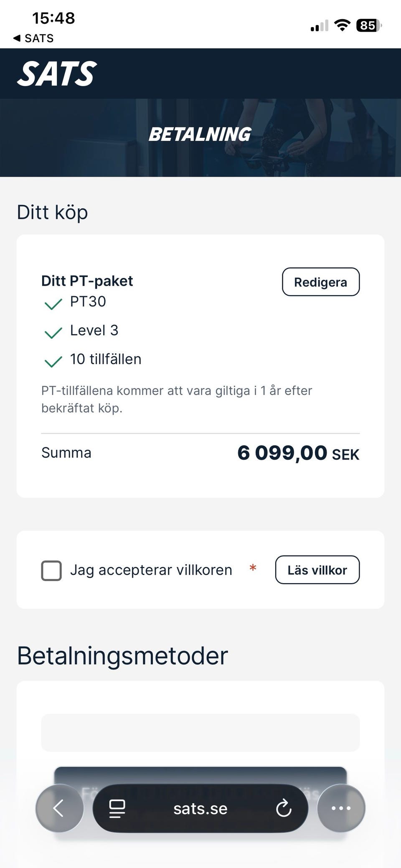Tap the sats.se address field
The width and height of the screenshot is (401, 868).
[x=200, y=809]
